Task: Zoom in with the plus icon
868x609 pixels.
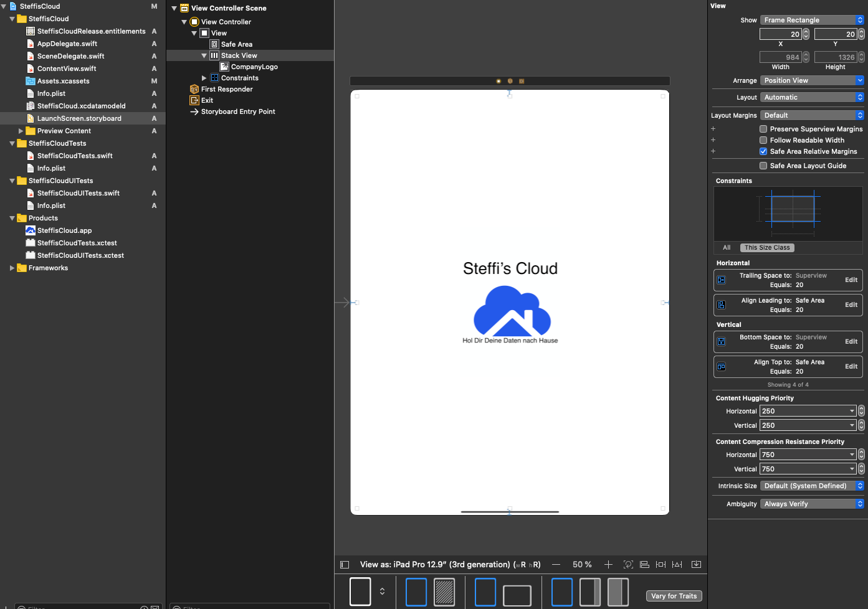Action: click(x=608, y=565)
